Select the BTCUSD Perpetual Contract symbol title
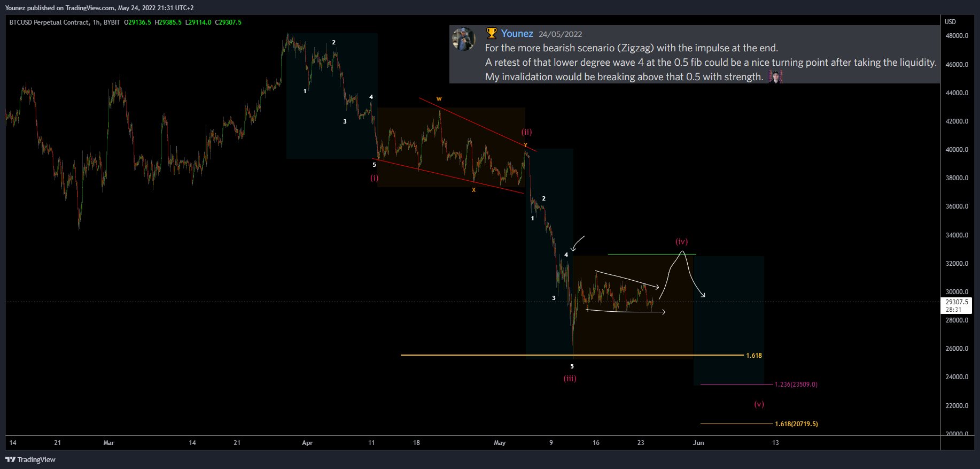 coord(49,22)
